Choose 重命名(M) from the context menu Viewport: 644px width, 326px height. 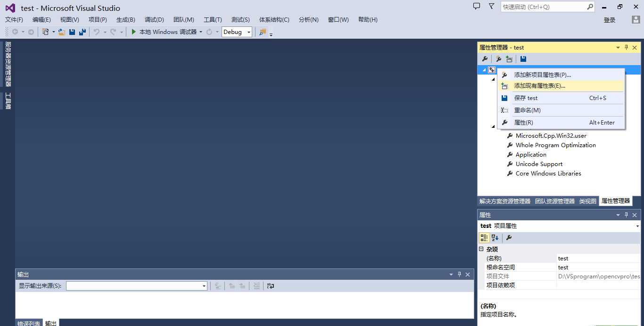click(x=561, y=110)
